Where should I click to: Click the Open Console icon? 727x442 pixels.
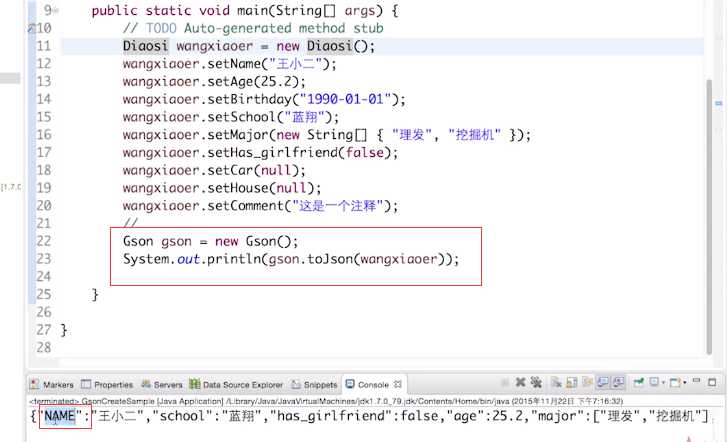point(675,383)
